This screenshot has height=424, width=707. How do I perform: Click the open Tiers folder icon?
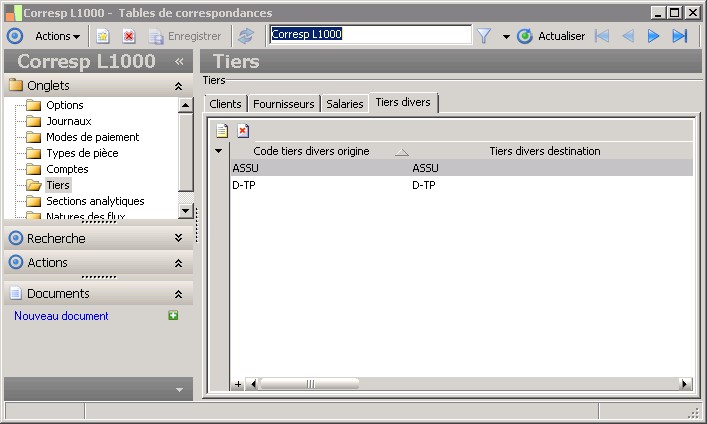pyautogui.click(x=33, y=185)
